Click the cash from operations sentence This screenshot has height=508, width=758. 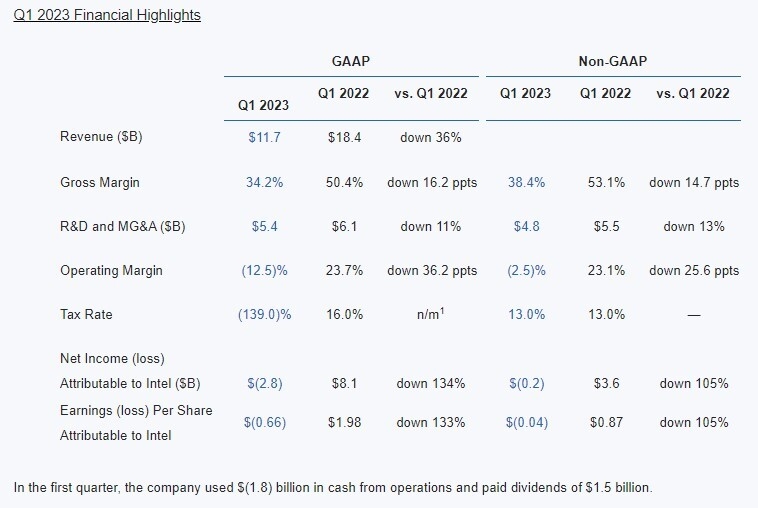(332, 487)
